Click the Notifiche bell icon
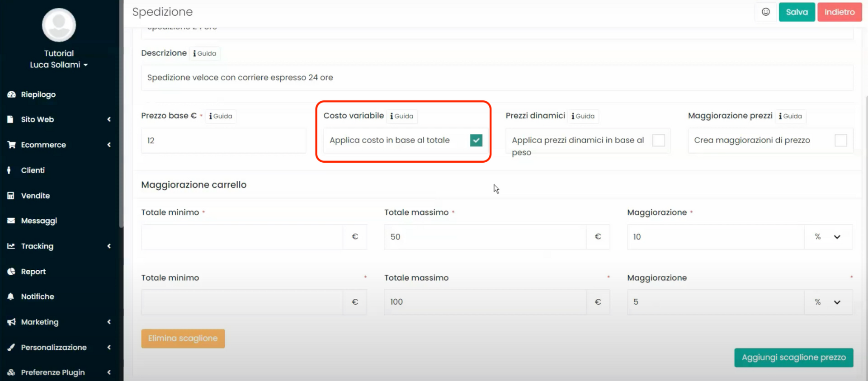Viewport: 868px width, 381px height. click(11, 296)
